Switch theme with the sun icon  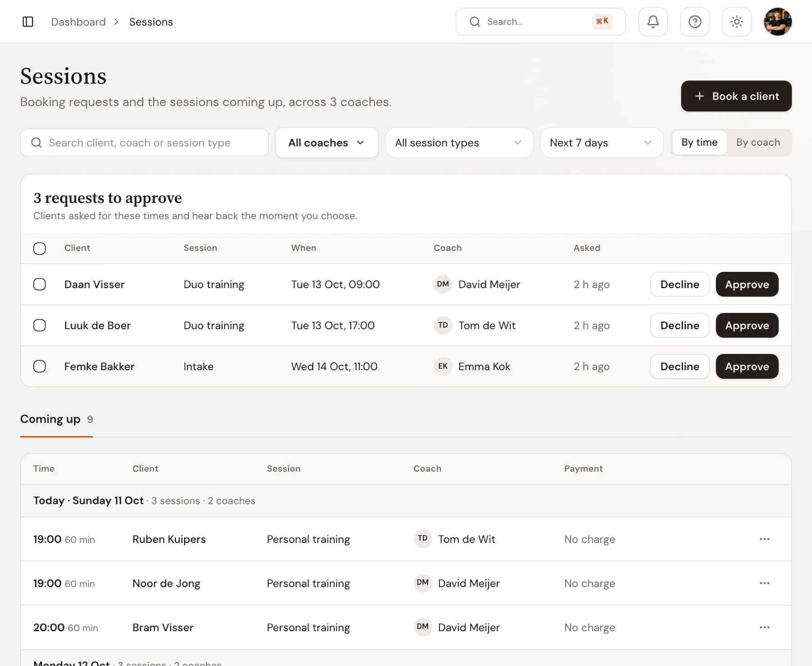click(x=737, y=22)
